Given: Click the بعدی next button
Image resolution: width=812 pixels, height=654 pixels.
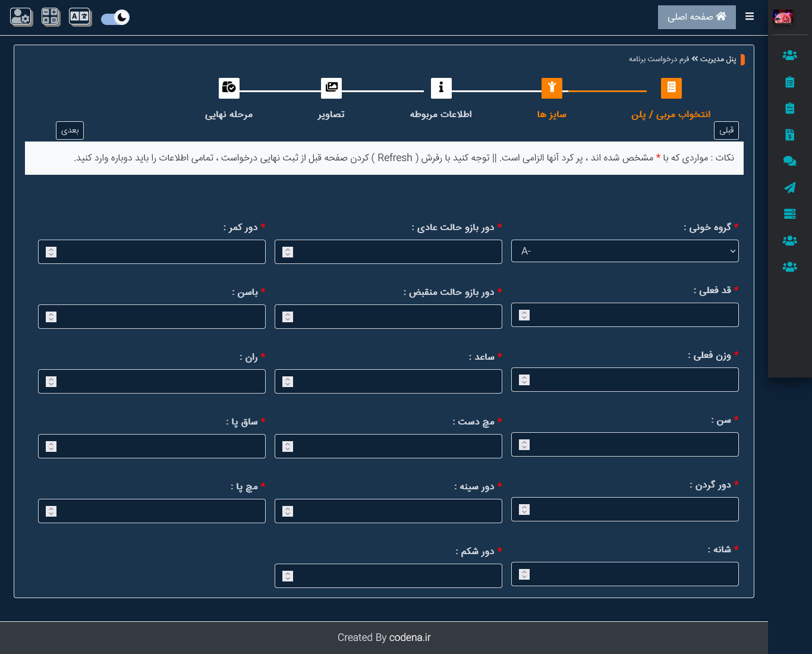Looking at the screenshot, I should click(x=70, y=130).
